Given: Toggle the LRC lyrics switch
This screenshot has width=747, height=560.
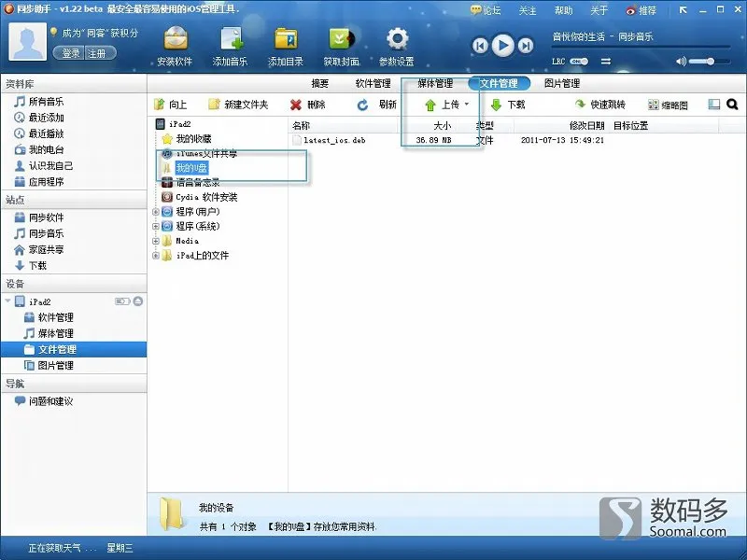Looking at the screenshot, I should tap(579, 62).
